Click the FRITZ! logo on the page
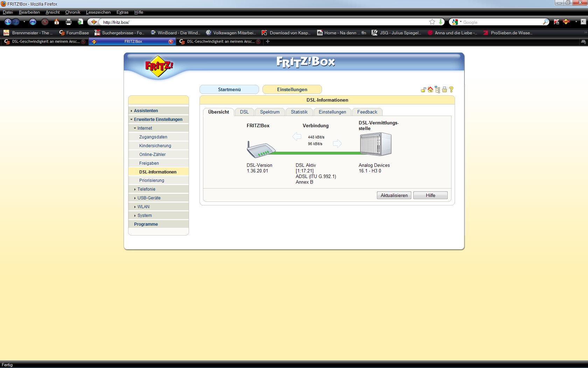588x368 pixels. pyautogui.click(x=159, y=66)
